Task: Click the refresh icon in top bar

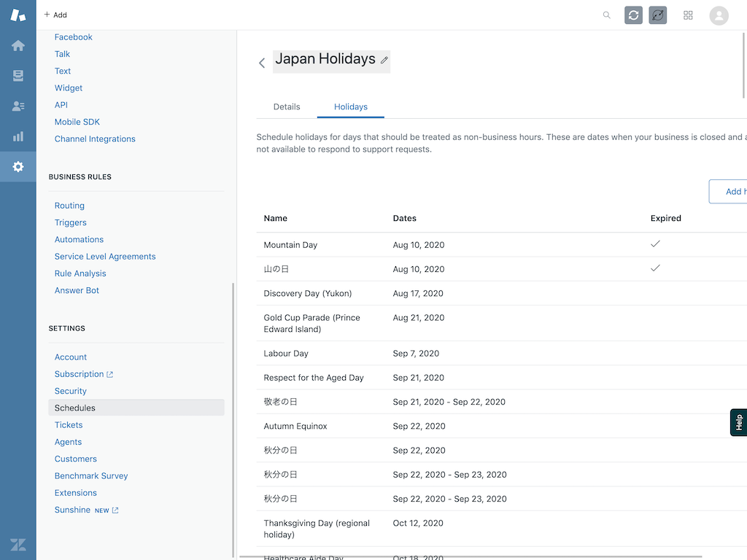Action: tap(633, 15)
